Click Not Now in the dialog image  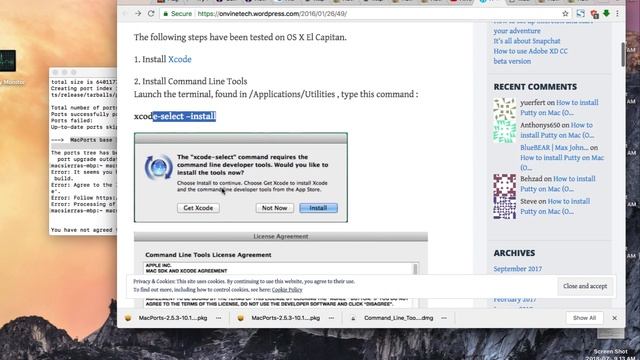[274, 208]
